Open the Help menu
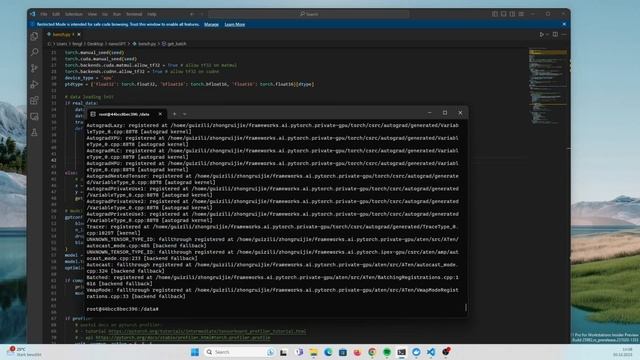The image size is (640, 360). [x=152, y=14]
